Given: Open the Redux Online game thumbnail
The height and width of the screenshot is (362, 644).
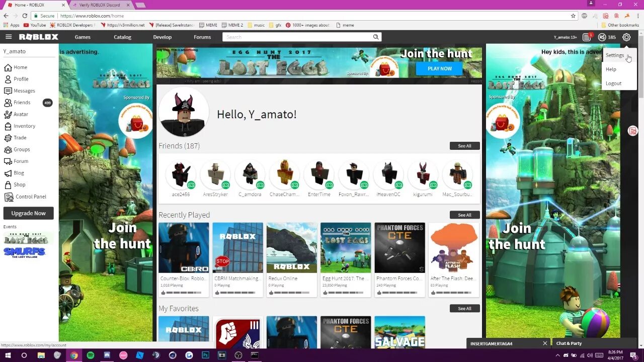Looking at the screenshot, I should tap(292, 248).
